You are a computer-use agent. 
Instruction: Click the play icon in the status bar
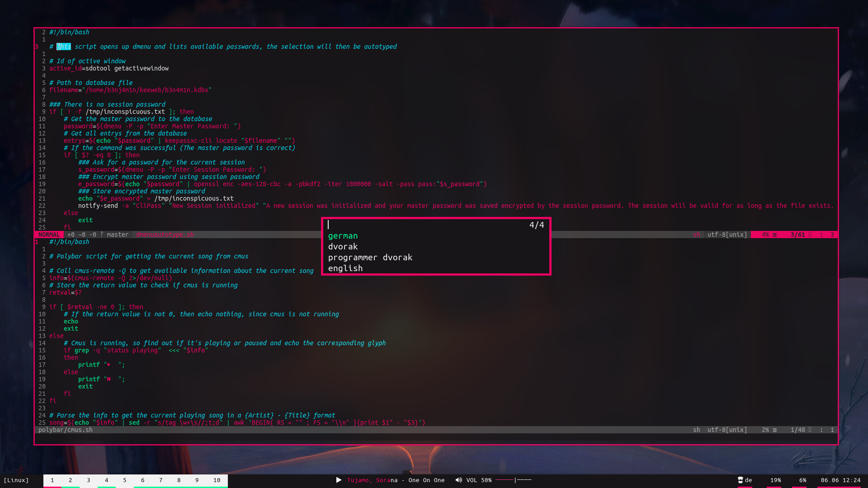339,480
